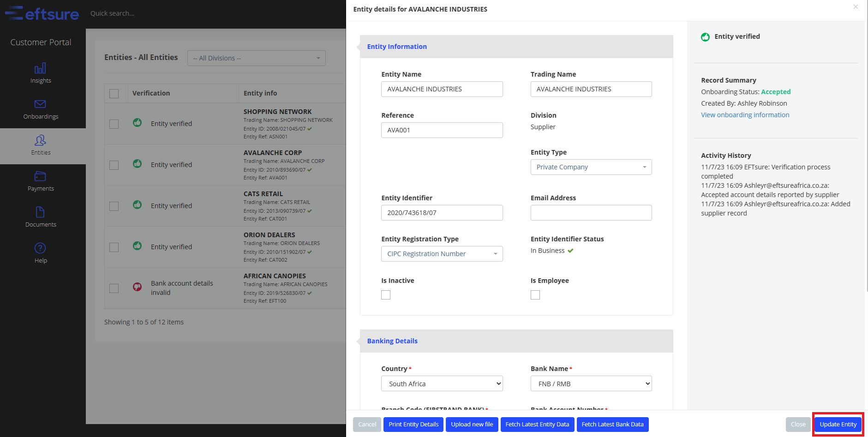The height and width of the screenshot is (437, 868).
Task: Click SHOPPING NETWORK entity name
Action: tap(277, 112)
